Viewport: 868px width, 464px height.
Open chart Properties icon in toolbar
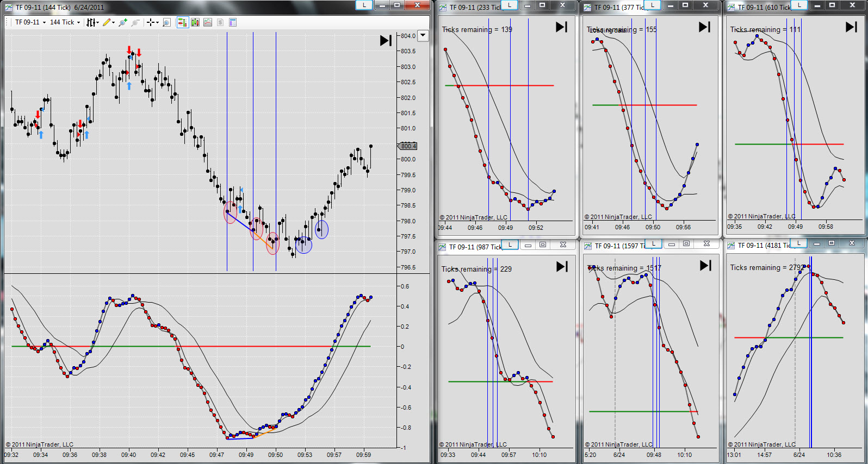(233, 22)
